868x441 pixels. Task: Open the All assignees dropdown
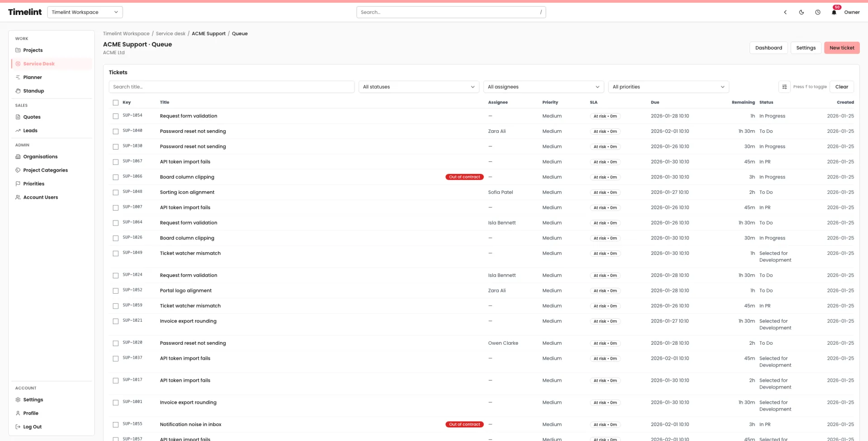[x=543, y=87]
